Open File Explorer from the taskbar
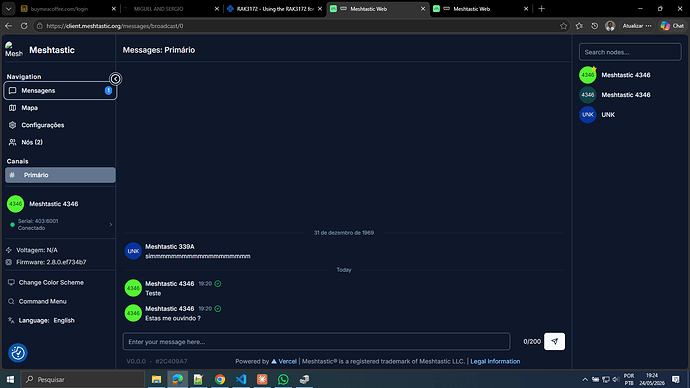Viewport: 690px width, 388px height. (x=156, y=379)
